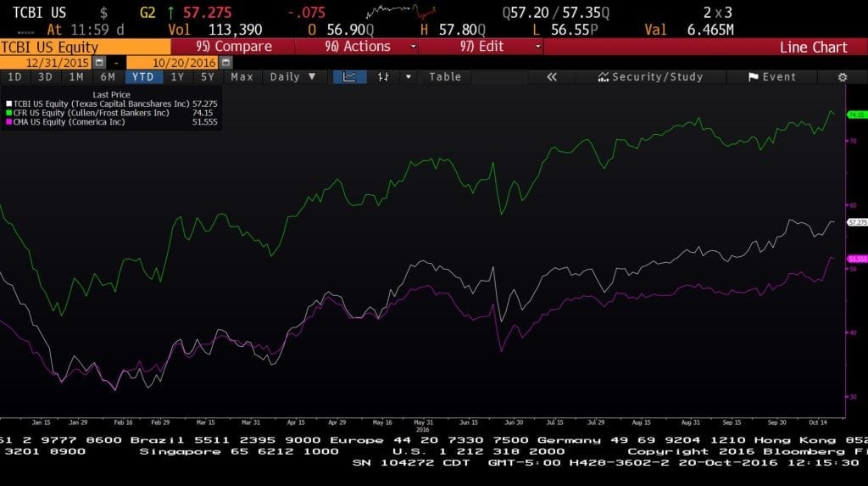The image size is (868, 486).
Task: Select the 6M range tab
Action: coord(108,77)
